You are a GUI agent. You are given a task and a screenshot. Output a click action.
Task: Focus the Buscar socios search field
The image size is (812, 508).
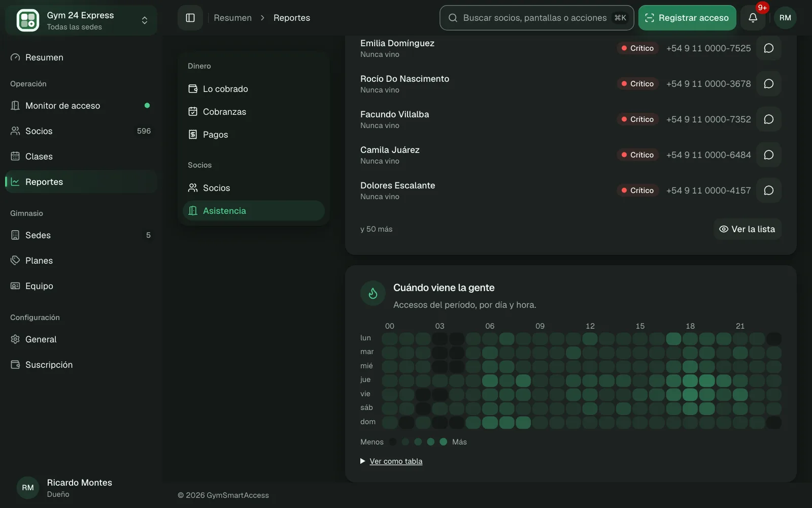pyautogui.click(x=537, y=18)
